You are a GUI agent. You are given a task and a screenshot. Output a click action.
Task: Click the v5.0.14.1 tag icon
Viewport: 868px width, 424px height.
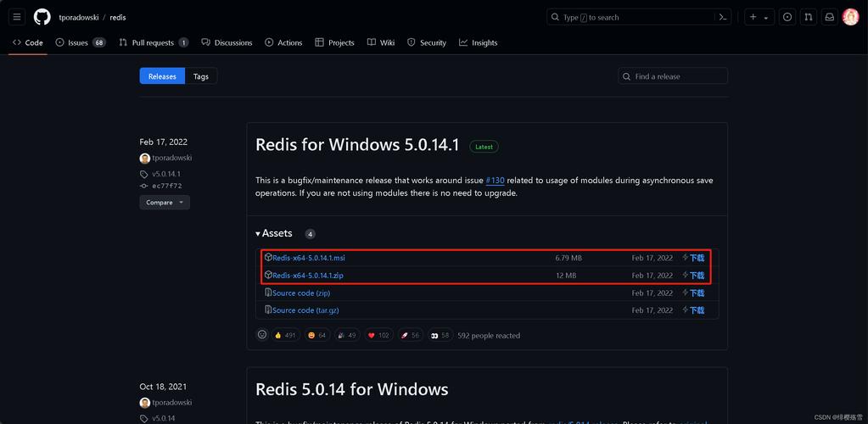pyautogui.click(x=144, y=174)
